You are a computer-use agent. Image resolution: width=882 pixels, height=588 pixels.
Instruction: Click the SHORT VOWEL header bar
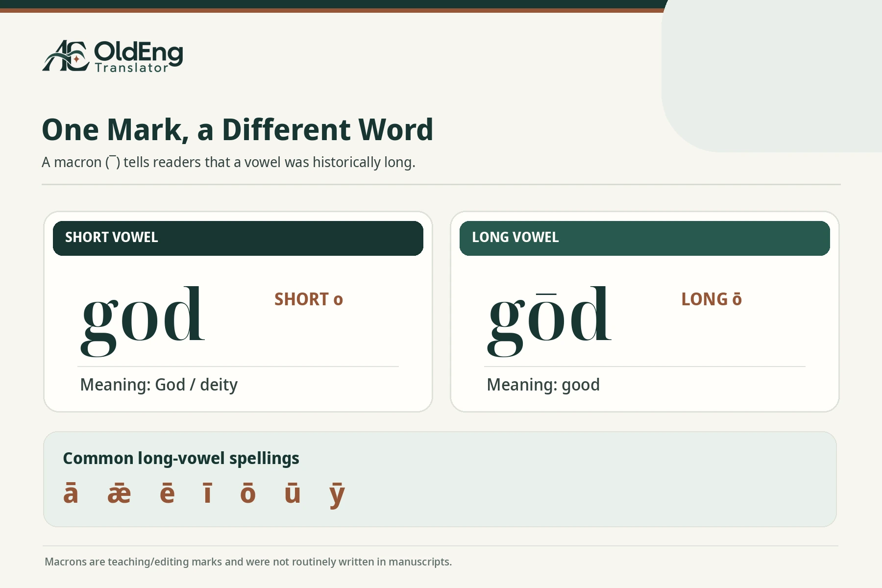[238, 238]
